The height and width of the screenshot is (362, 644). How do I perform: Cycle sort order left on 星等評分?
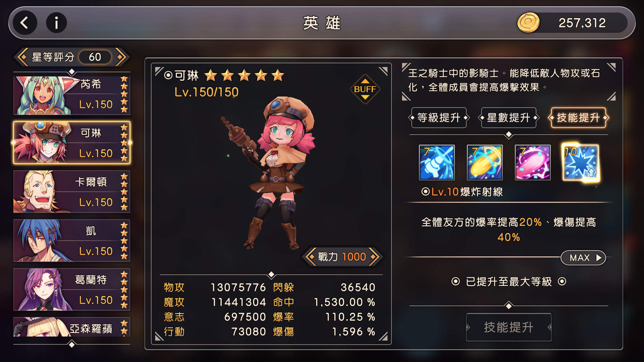[x=22, y=57]
